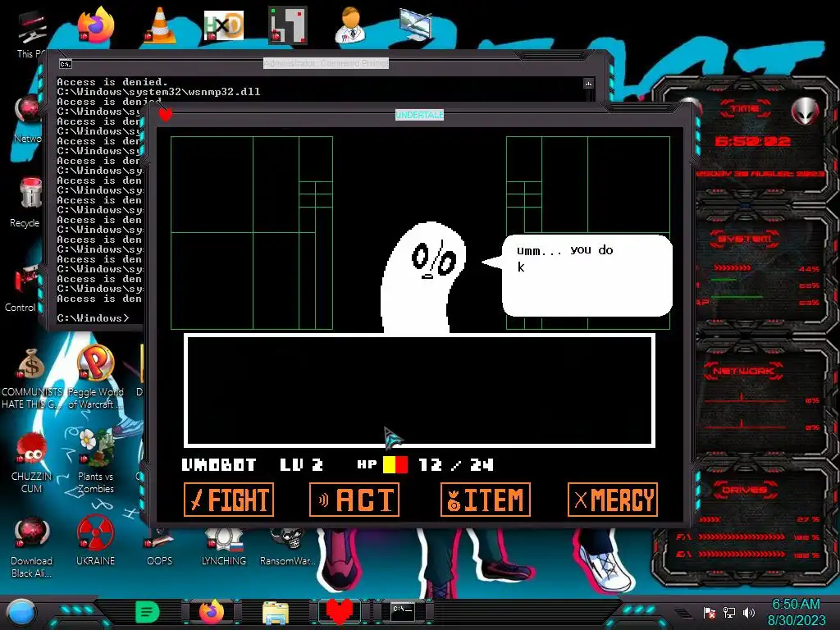Switch to Undertale heart icon on taskbar
Image resolution: width=840 pixels, height=630 pixels.
(339, 612)
